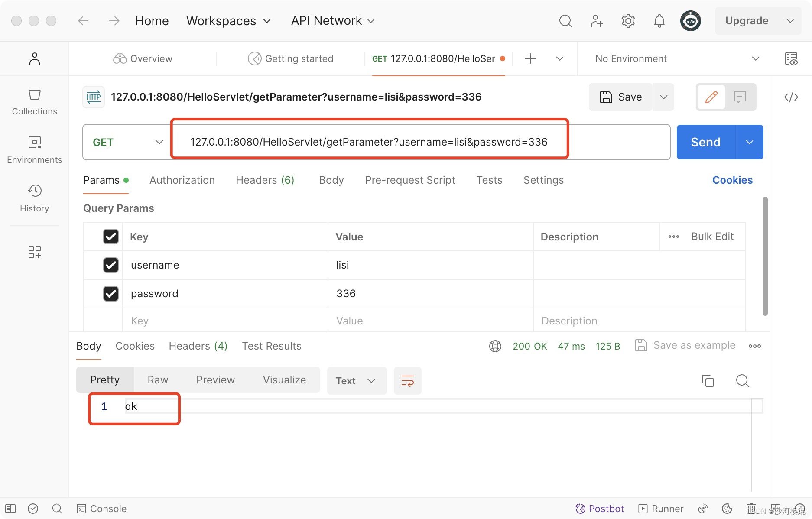The image size is (812, 519).
Task: Send the request
Action: pyautogui.click(x=705, y=142)
